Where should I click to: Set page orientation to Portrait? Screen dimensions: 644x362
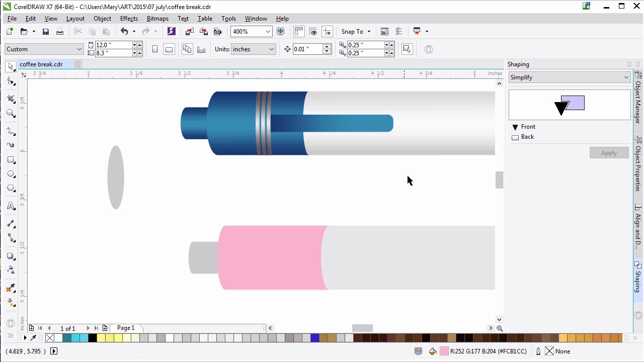[x=155, y=49]
